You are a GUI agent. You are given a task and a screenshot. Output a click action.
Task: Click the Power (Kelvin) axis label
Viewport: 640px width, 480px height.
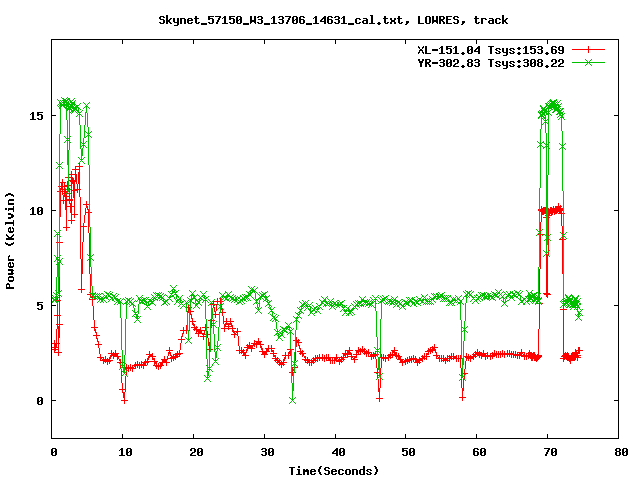10,241
